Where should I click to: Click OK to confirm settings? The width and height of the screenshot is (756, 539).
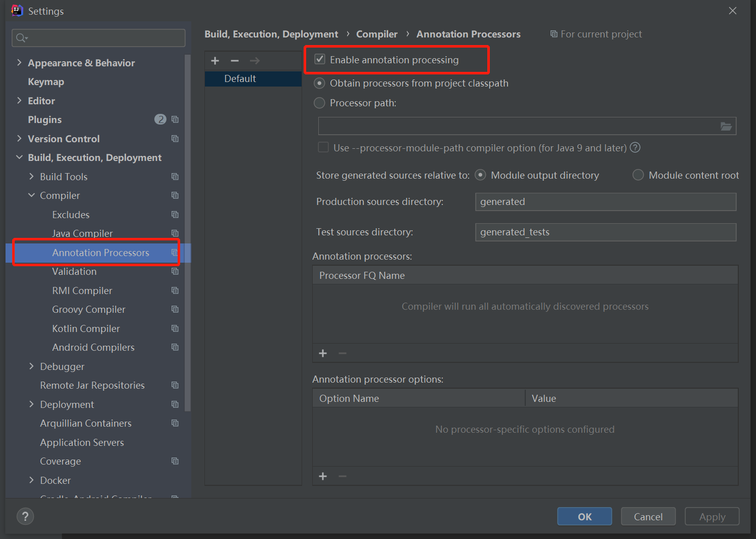[584, 516]
